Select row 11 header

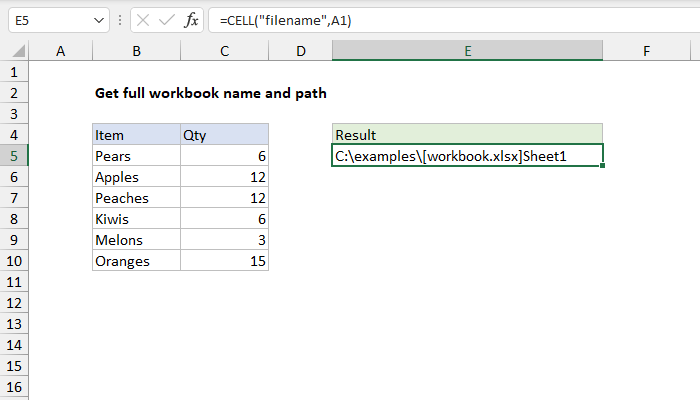click(14, 282)
